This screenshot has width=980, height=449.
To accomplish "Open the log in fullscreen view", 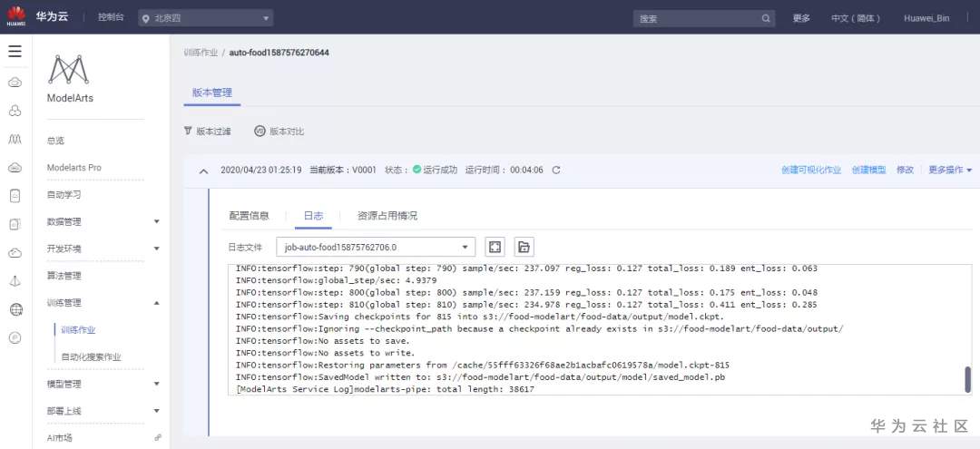I will click(495, 247).
